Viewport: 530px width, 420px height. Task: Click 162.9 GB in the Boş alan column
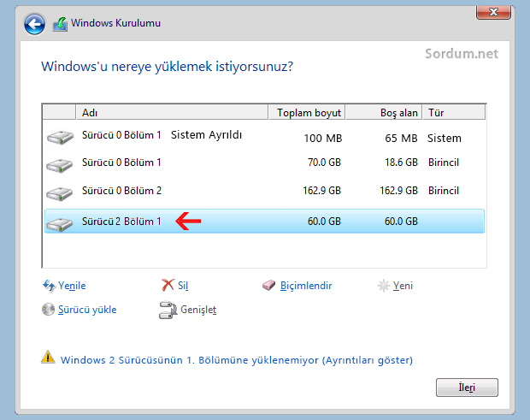click(x=399, y=191)
